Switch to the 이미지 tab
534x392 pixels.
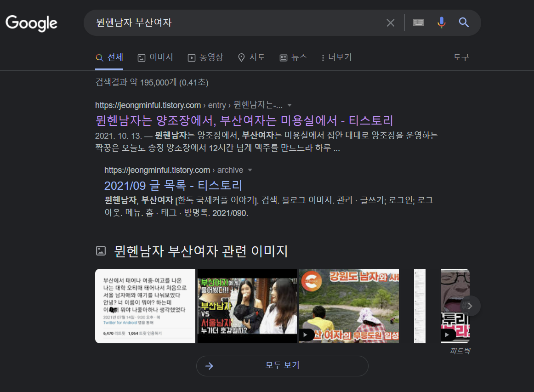[x=155, y=57]
